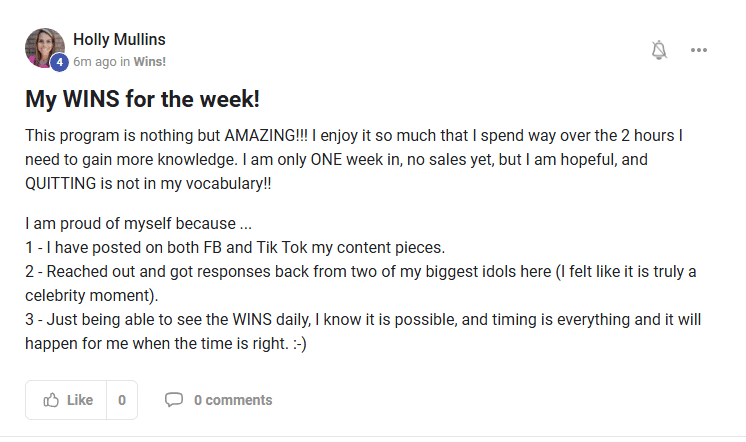The height and width of the screenshot is (442, 746).
Task: Click the 6m ago timestamp
Action: point(95,62)
